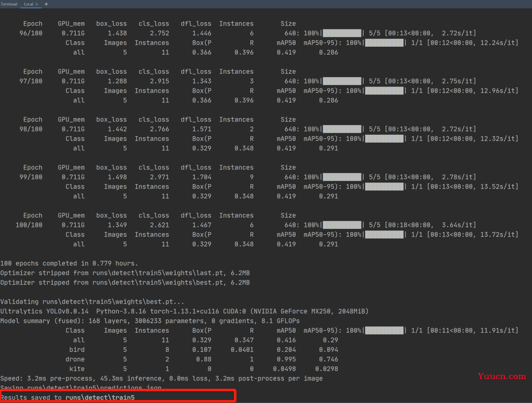Click the Ultralytics YOLOv8.0.14 version line

[184, 311]
